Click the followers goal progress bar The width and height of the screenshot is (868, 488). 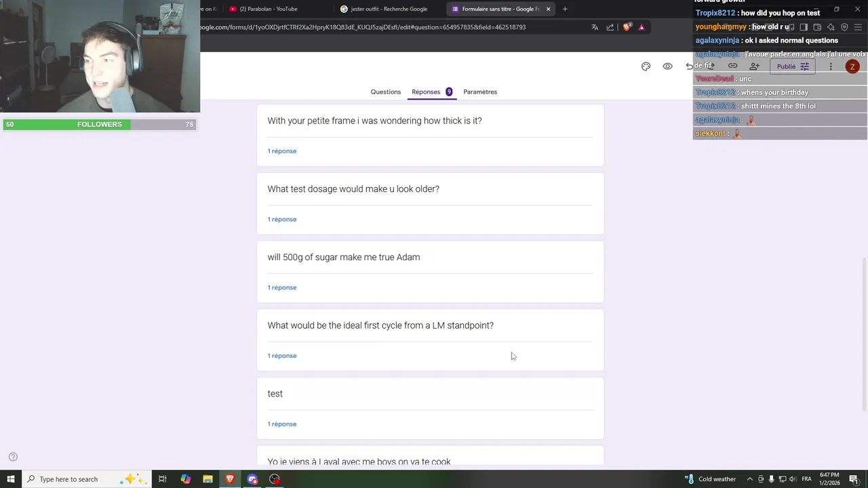coord(100,125)
